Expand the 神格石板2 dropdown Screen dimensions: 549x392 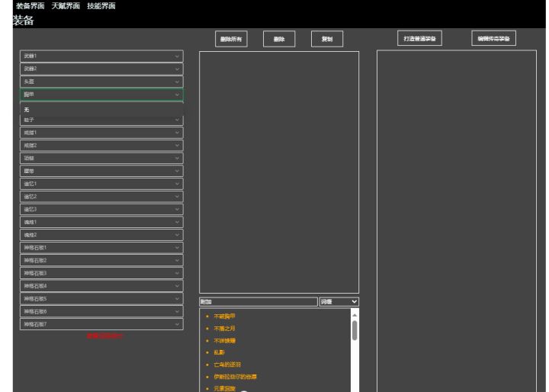pos(101,261)
